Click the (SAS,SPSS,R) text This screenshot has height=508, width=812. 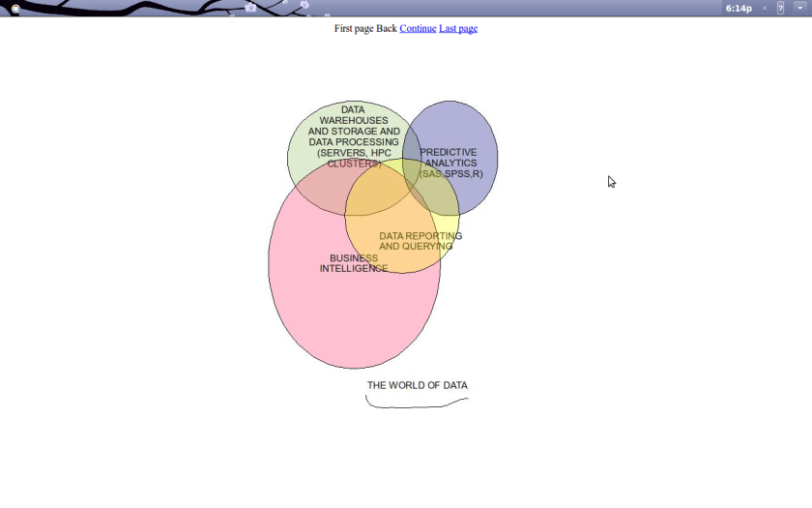click(451, 174)
